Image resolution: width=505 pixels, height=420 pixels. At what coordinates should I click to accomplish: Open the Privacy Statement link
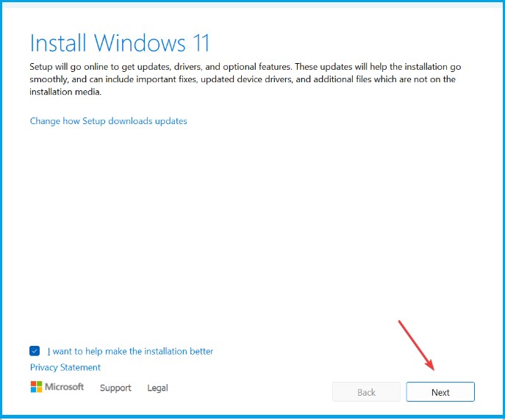(x=65, y=367)
